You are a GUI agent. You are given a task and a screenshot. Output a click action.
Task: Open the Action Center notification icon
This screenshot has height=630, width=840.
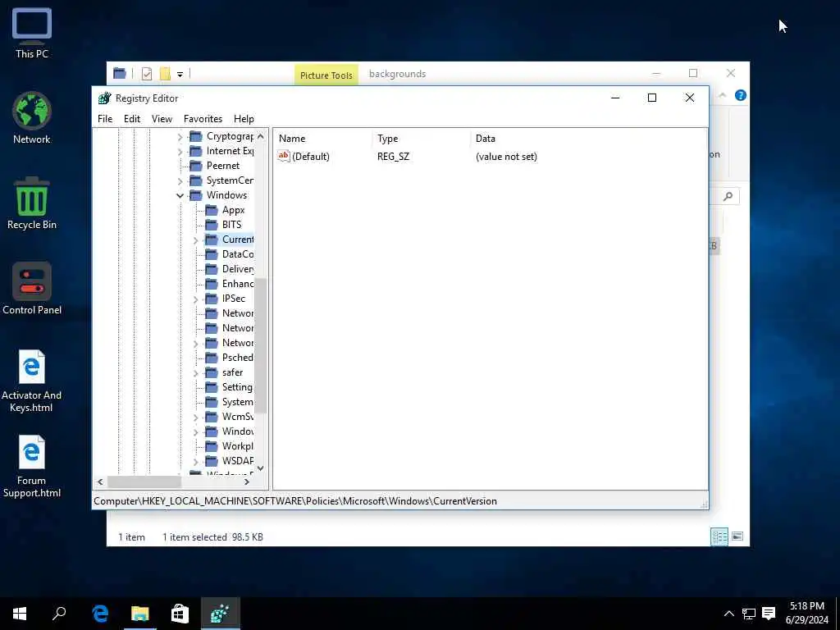click(769, 614)
